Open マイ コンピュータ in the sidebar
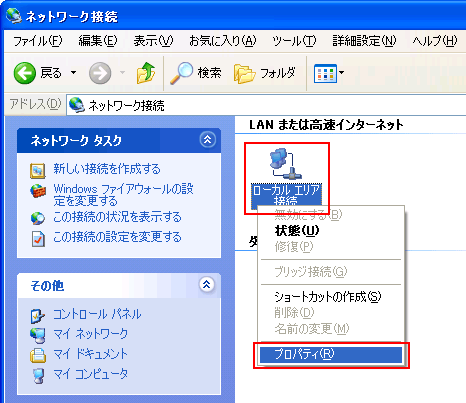This screenshot has height=403, width=466. [x=90, y=374]
